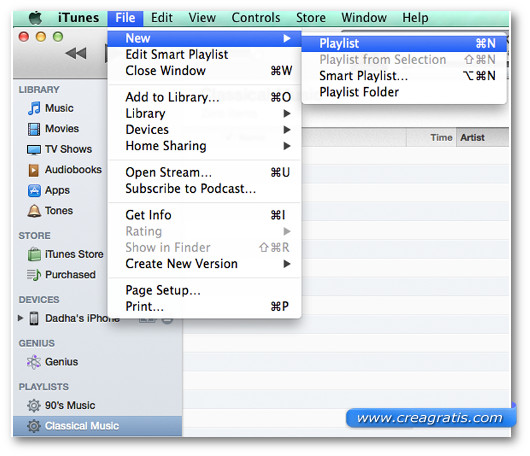
Task: Select Open Stream... menu item
Action: pos(205,172)
